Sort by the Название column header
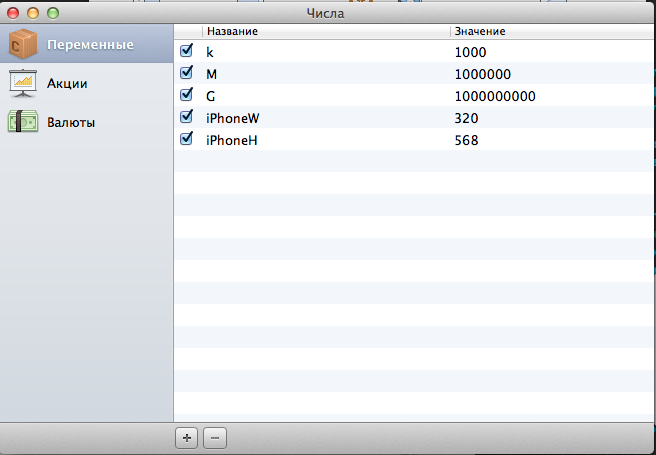 326,31
